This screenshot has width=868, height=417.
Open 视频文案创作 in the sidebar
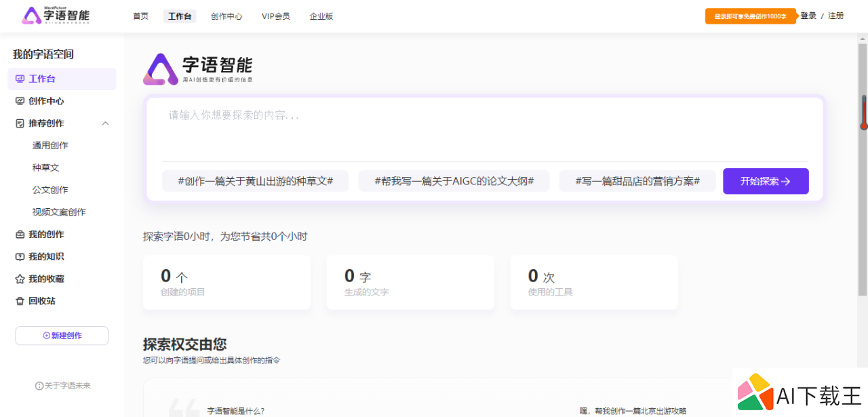pos(59,212)
